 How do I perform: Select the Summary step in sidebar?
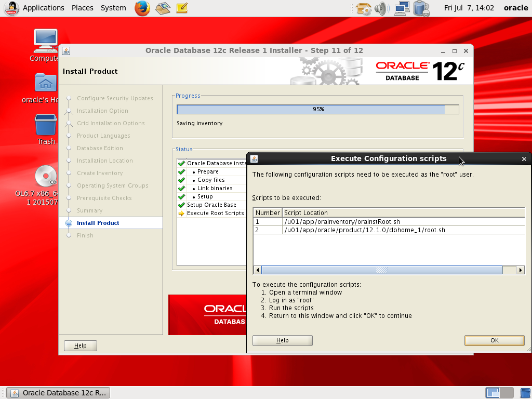tap(89, 210)
